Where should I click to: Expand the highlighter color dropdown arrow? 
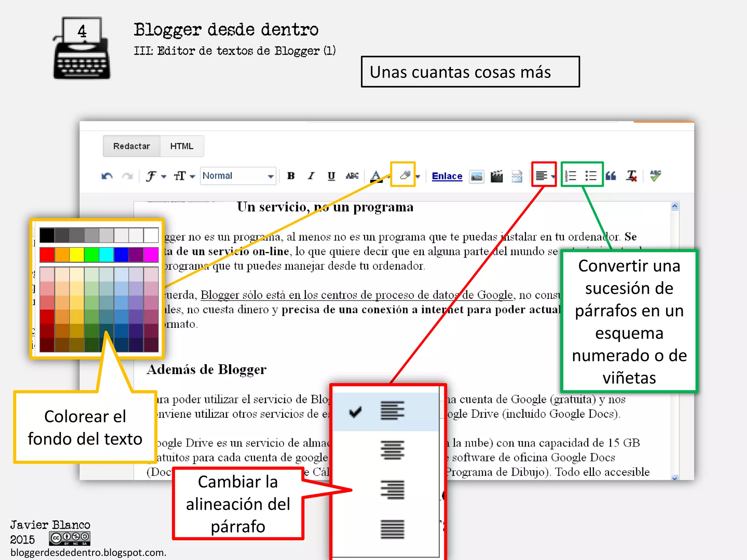(x=418, y=177)
